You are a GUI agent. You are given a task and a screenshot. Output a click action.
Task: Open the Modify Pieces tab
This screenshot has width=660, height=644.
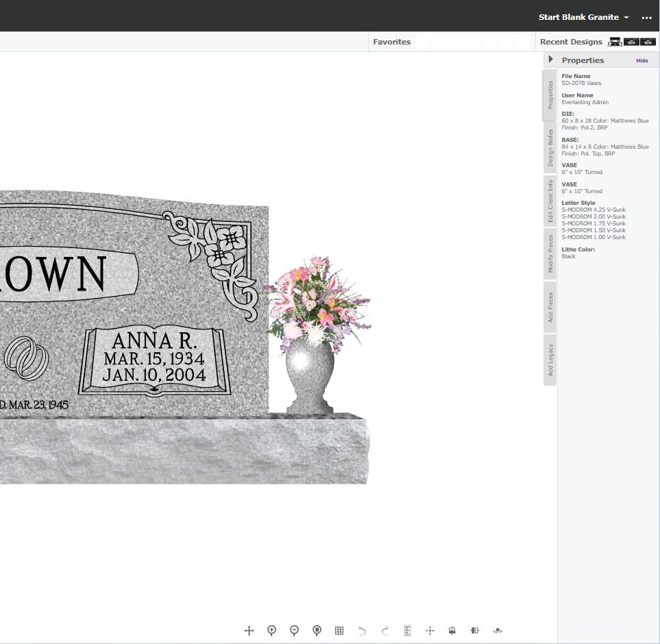click(550, 253)
